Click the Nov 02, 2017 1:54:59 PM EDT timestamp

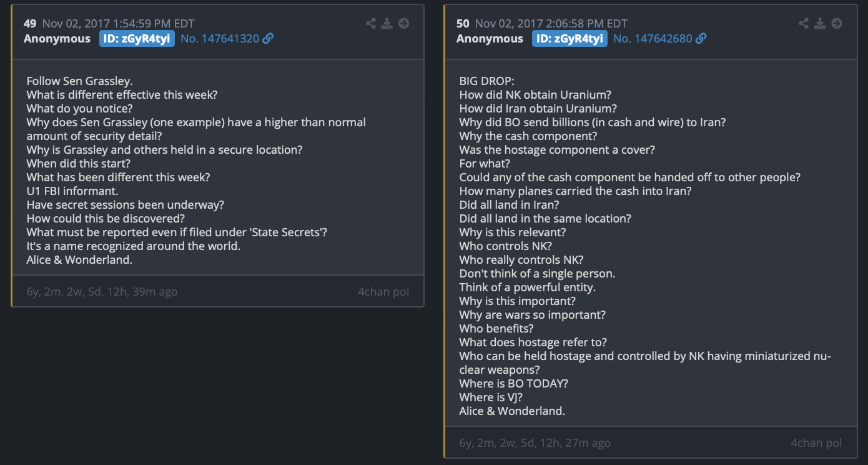point(118,24)
